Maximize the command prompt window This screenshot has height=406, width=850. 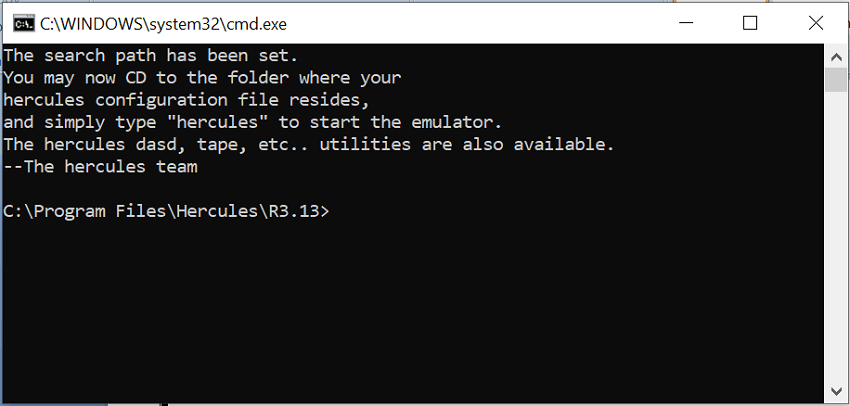[750, 23]
